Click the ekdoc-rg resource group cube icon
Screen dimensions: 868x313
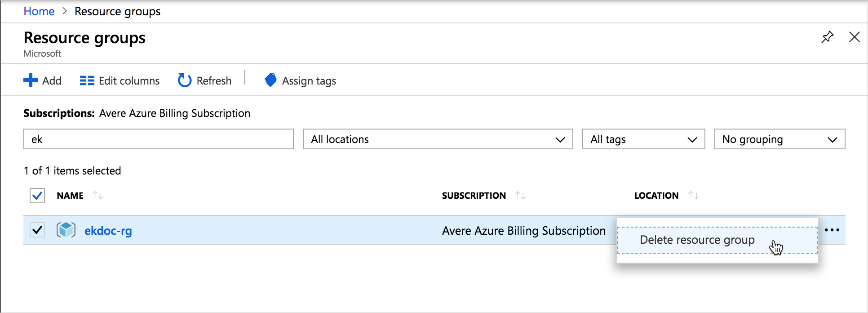[x=66, y=230]
